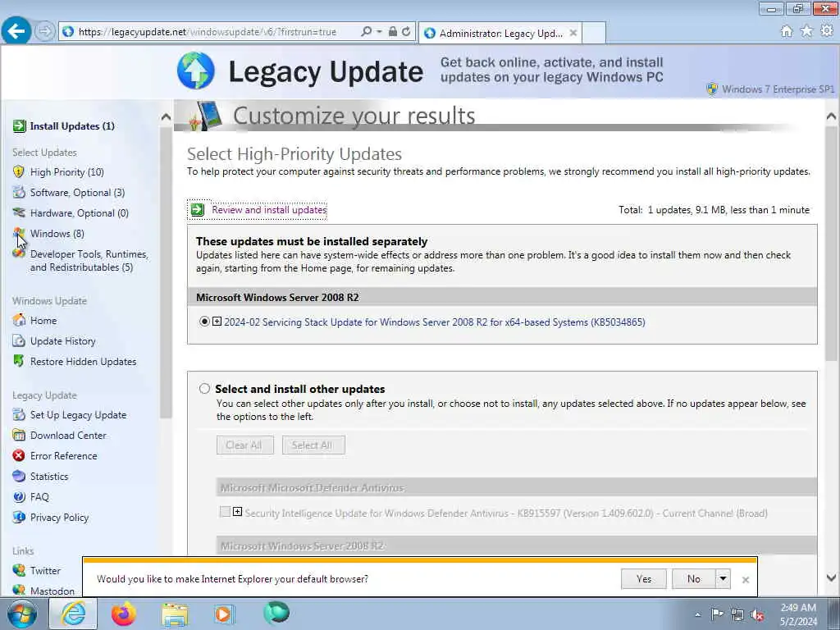Click the Action Center flag tray icon
Image resolution: width=840 pixels, height=630 pixels.
tap(717, 614)
